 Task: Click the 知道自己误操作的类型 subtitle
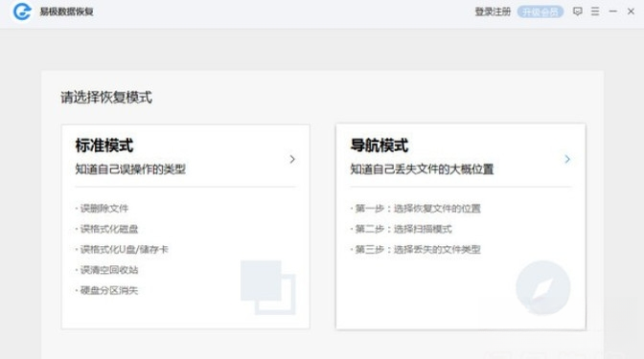(130, 169)
